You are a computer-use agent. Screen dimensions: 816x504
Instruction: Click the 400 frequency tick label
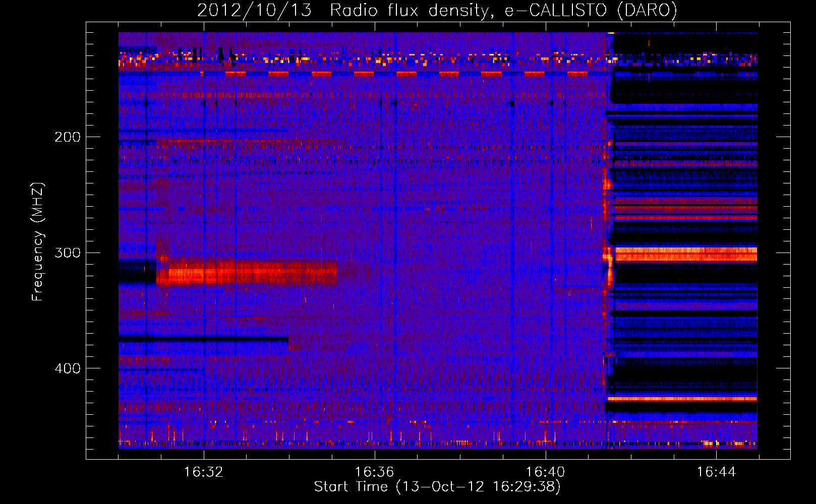[x=68, y=368]
